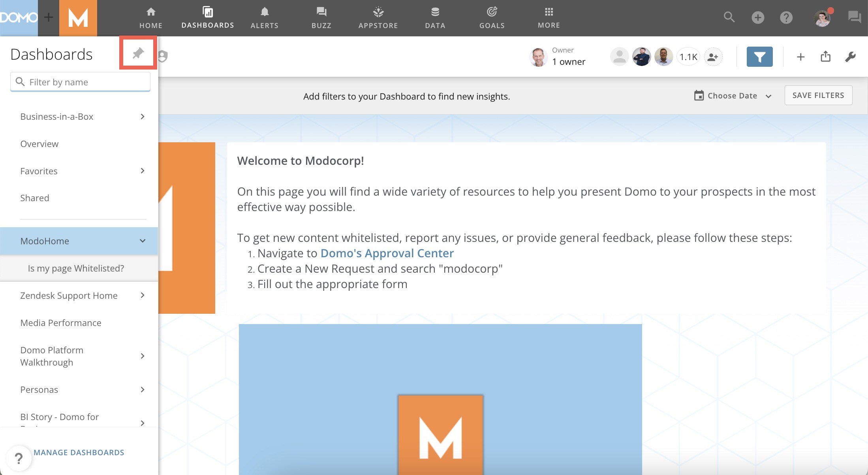Screen dimensions: 868x475
Task: Open the Overview dashboard
Action: 39,144
